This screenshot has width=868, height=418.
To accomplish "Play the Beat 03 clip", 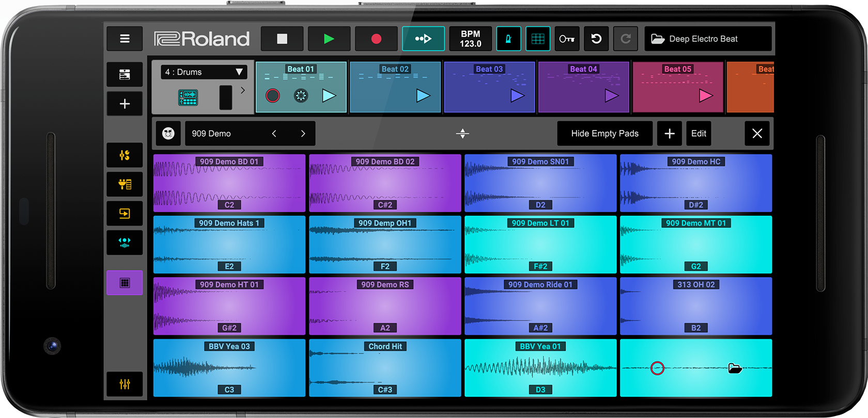I will coord(517,95).
